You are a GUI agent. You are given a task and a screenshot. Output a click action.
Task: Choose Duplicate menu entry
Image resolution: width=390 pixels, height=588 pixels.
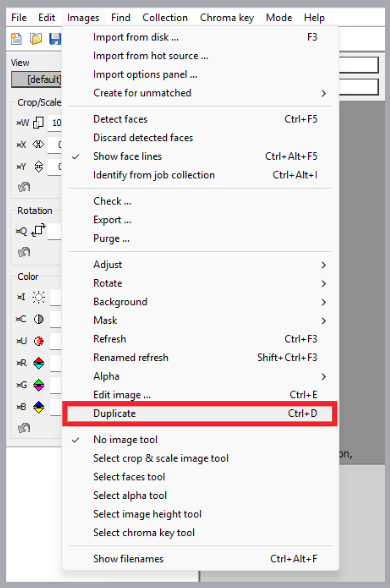[200, 413]
